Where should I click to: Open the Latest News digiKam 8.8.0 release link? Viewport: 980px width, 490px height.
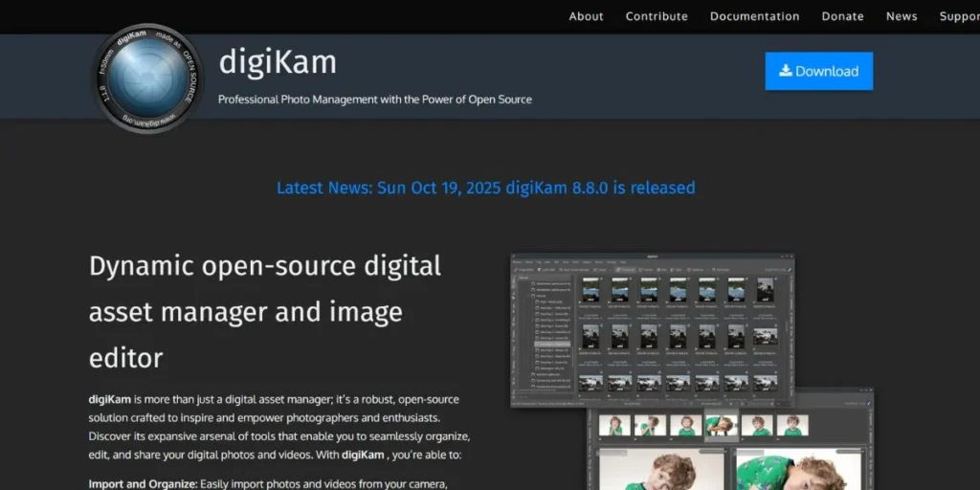[485, 188]
